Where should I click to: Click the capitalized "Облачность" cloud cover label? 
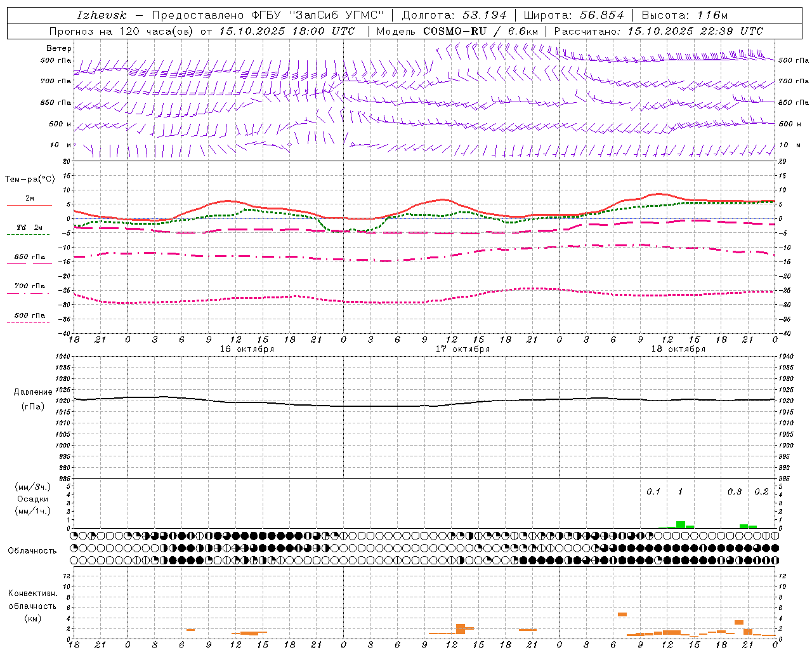pos(32,551)
